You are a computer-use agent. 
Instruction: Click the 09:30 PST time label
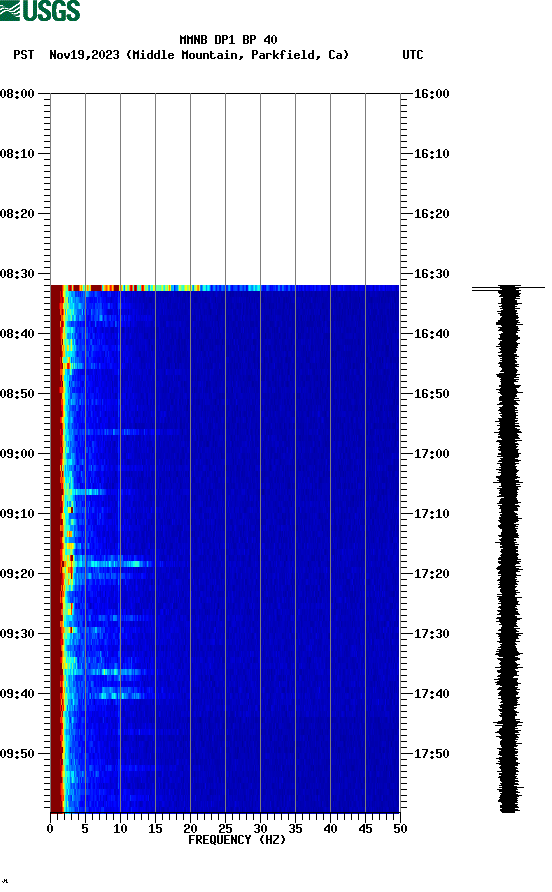click(17, 634)
